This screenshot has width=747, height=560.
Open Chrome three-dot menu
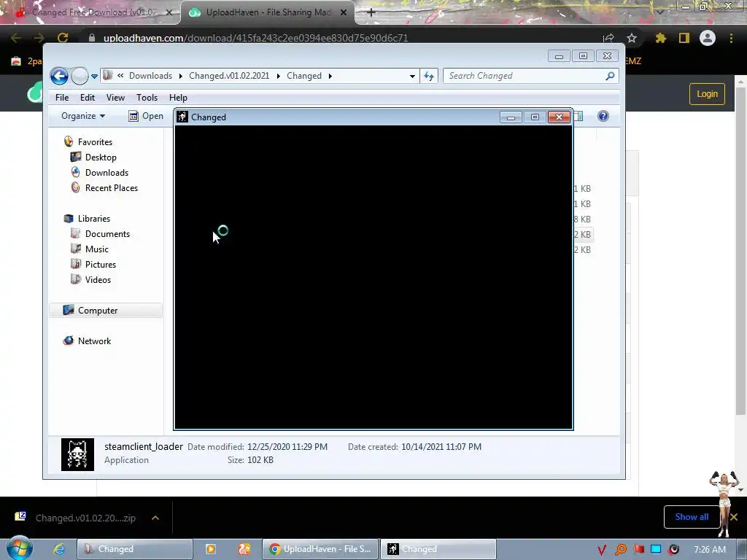point(731,38)
